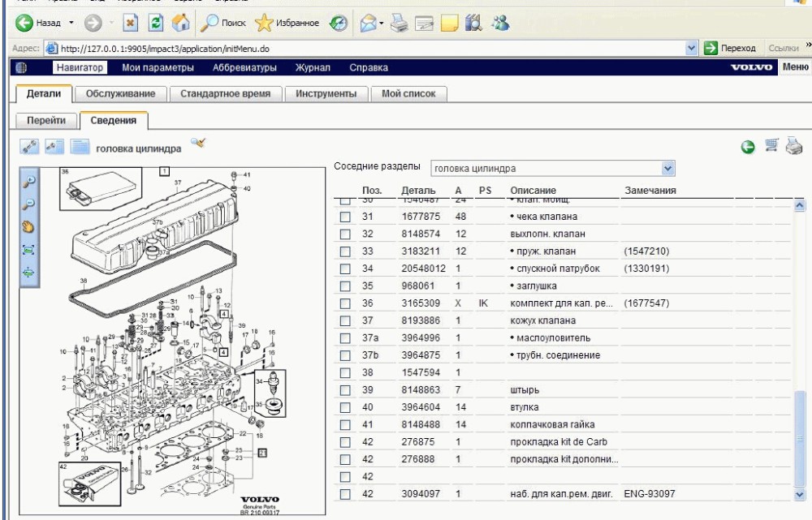Click the browser Print printer icon
The image size is (812, 520).
click(399, 23)
